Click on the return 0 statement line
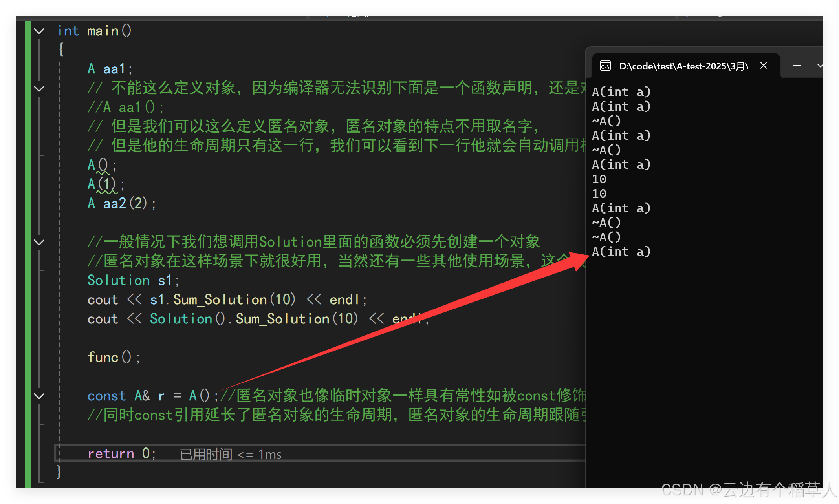Viewport: 839px width, 504px height. pyautogui.click(x=121, y=453)
